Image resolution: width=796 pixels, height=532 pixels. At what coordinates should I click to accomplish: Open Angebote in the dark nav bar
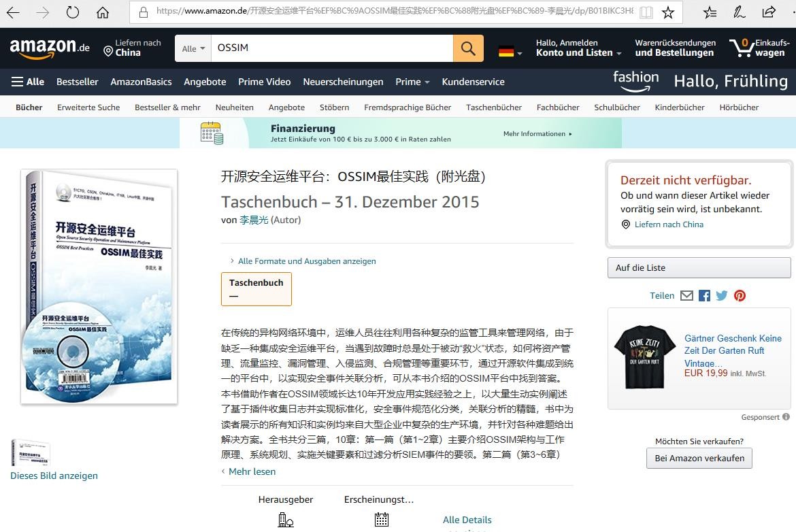point(205,82)
